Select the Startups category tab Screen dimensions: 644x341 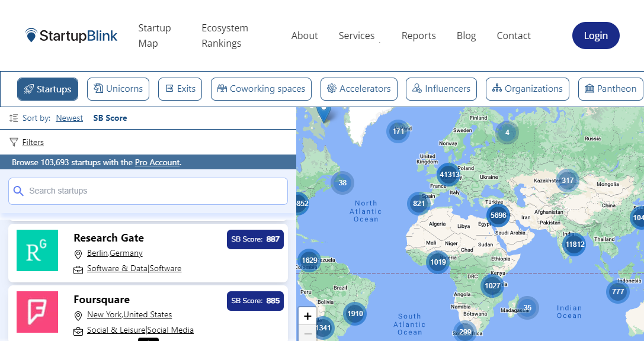[x=47, y=89]
